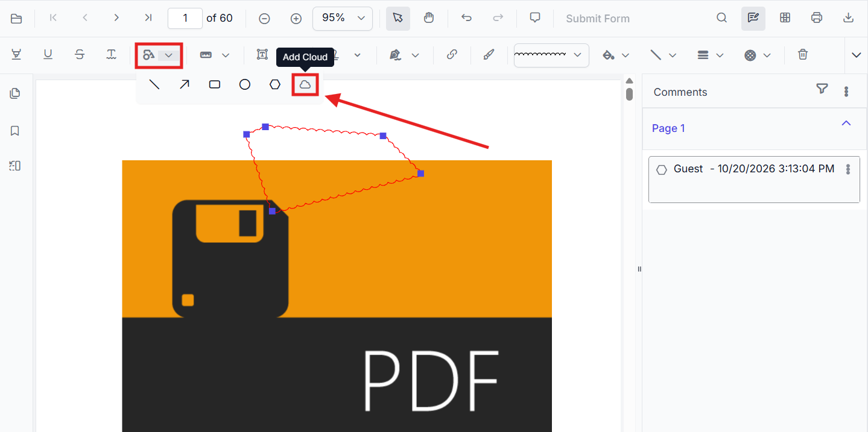This screenshot has height=432, width=868.
Task: Delete the selected annotation with trash icon
Action: [803, 55]
